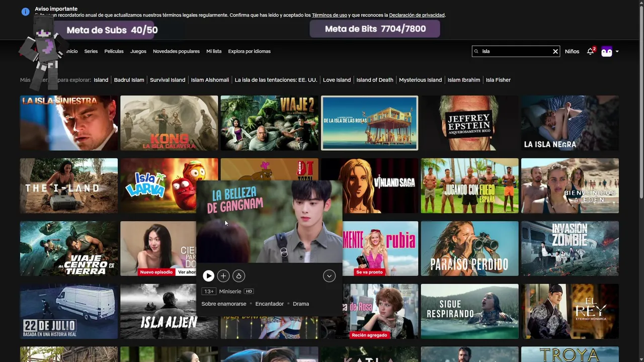Open 22 de Julio thumbnail

[x=69, y=311]
